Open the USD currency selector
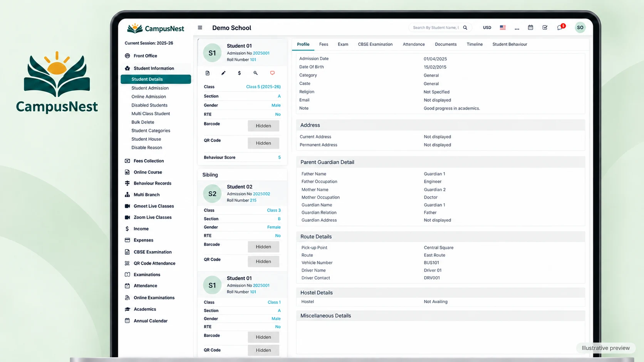The width and height of the screenshot is (644, 362). [487, 28]
